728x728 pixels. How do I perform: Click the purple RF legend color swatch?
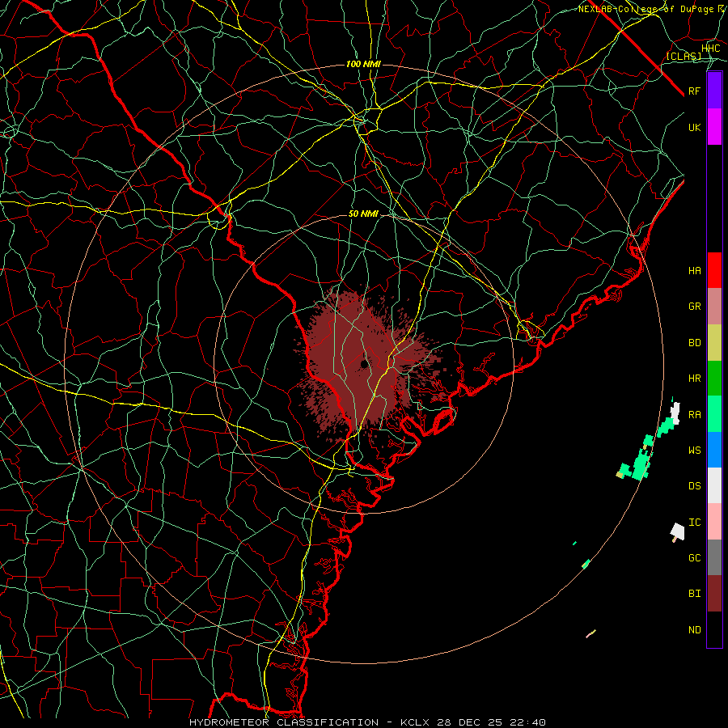714,91
